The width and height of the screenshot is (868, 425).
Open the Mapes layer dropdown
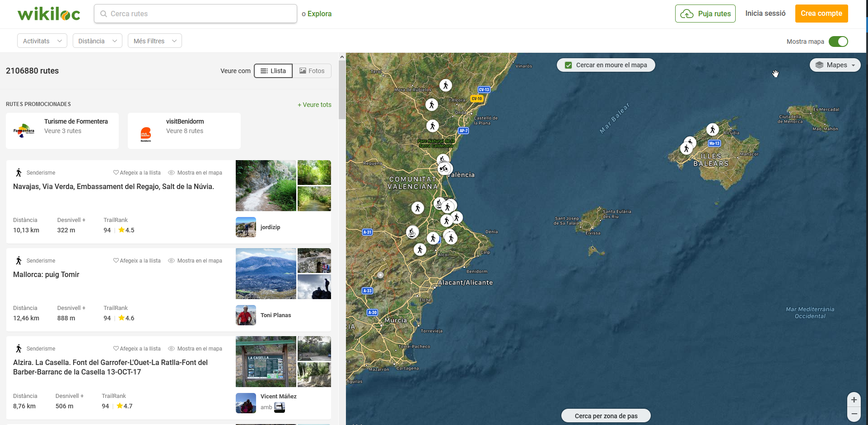pyautogui.click(x=835, y=65)
